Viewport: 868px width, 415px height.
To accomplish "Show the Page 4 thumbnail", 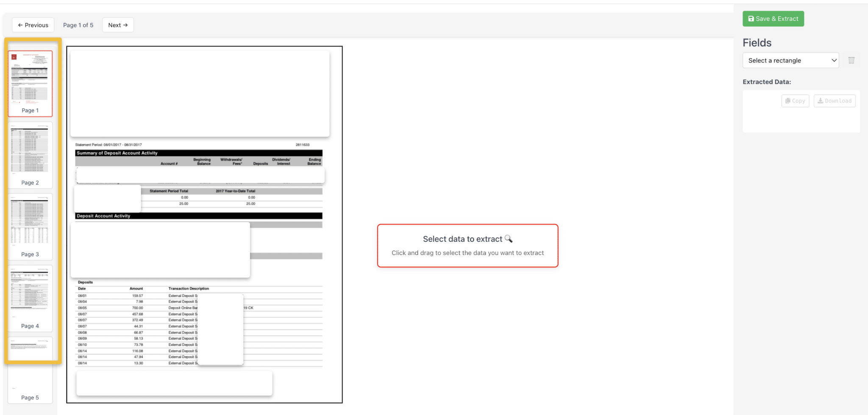I will tap(30, 298).
